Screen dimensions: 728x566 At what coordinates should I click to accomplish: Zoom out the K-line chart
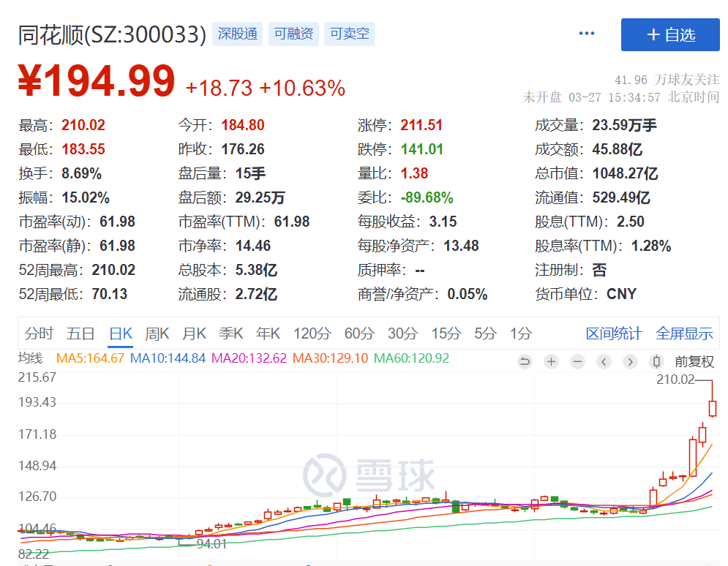(x=577, y=361)
